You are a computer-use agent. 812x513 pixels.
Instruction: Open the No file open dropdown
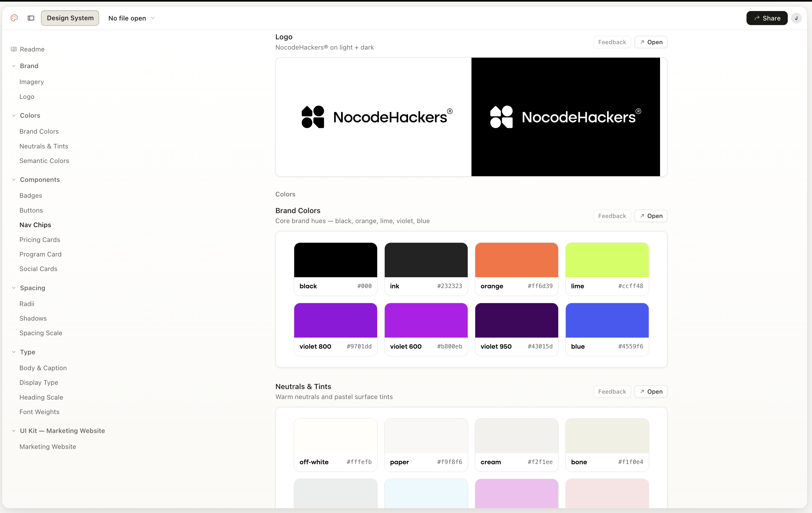coord(131,18)
